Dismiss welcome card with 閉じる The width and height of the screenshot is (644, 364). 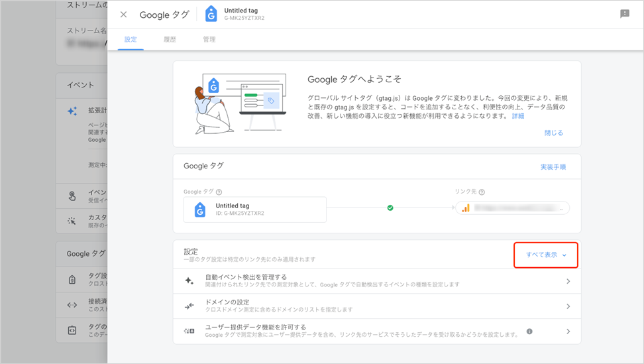pos(554,133)
